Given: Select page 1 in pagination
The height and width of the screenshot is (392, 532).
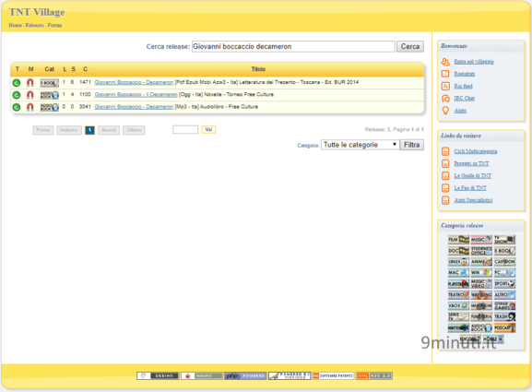Looking at the screenshot, I should point(89,130).
